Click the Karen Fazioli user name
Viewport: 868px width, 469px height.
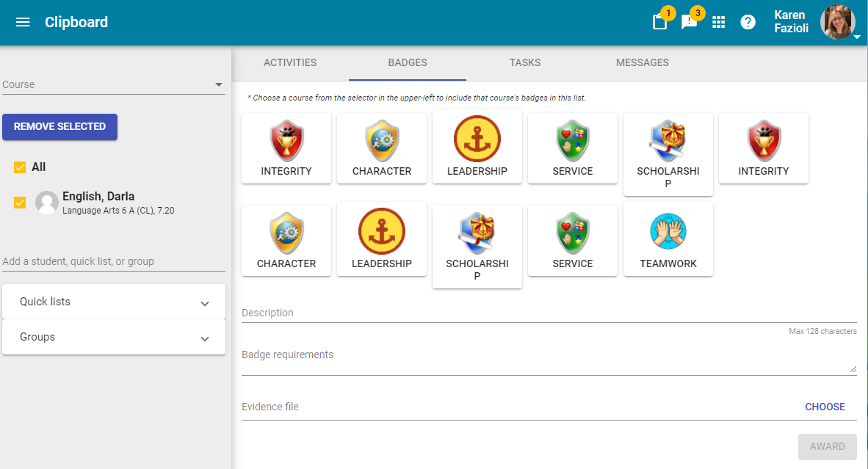point(791,21)
